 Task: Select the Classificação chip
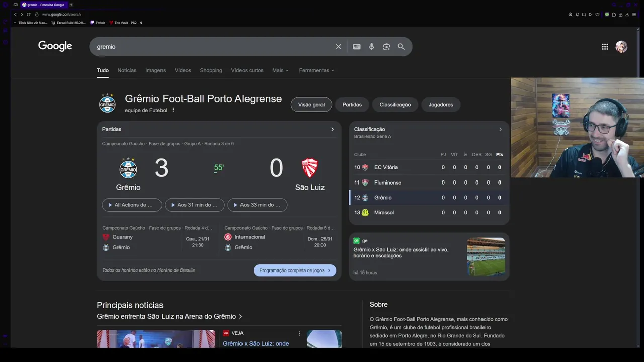click(x=395, y=105)
